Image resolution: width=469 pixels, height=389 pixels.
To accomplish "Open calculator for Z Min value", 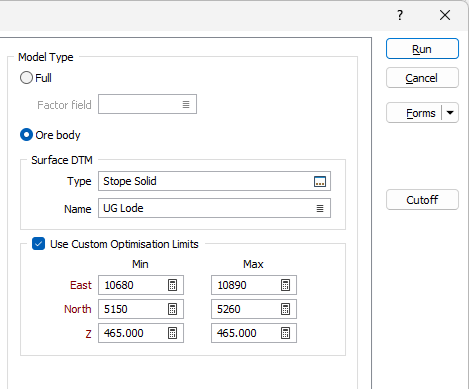I will coord(172,333).
